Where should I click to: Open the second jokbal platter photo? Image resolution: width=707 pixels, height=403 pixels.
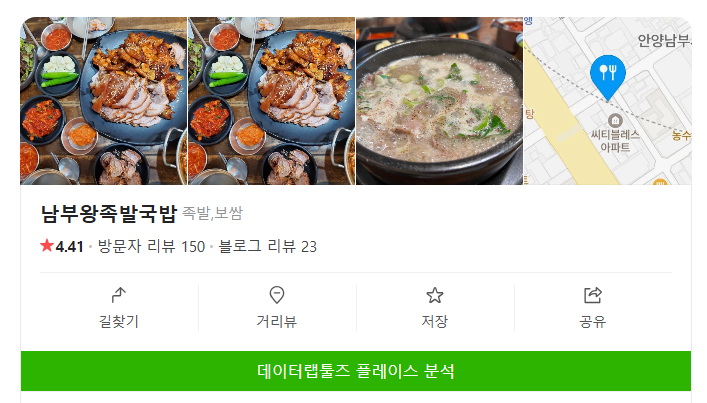click(271, 101)
